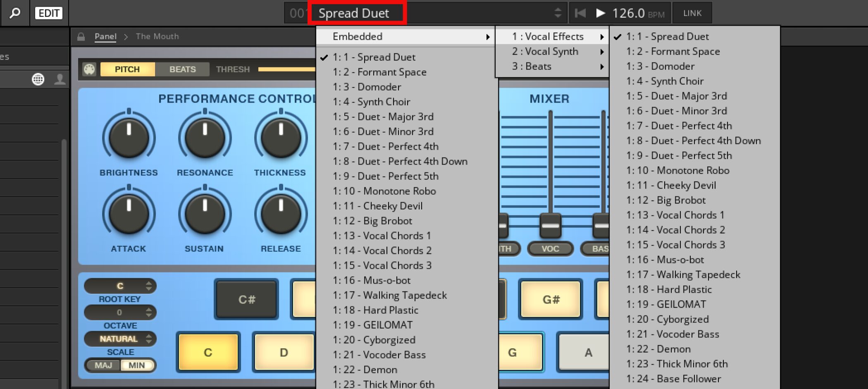Choose 1:24 - Base Follower in right submenu
868x389 pixels.
(694, 379)
